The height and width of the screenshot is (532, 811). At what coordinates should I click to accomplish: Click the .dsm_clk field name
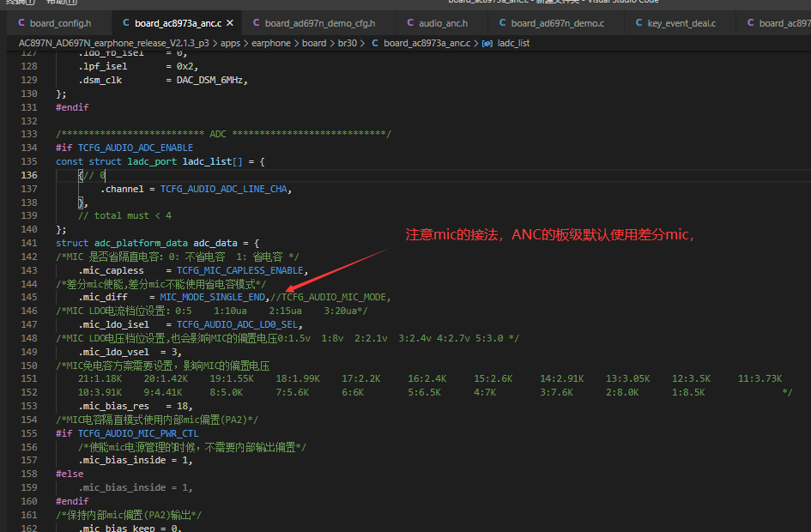(x=100, y=80)
